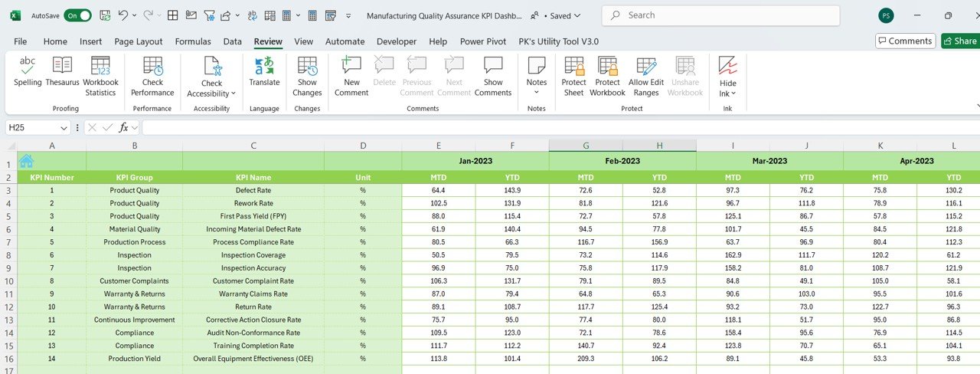Expand the Undo history dropdown arrow
980x374 pixels.
click(x=135, y=15)
